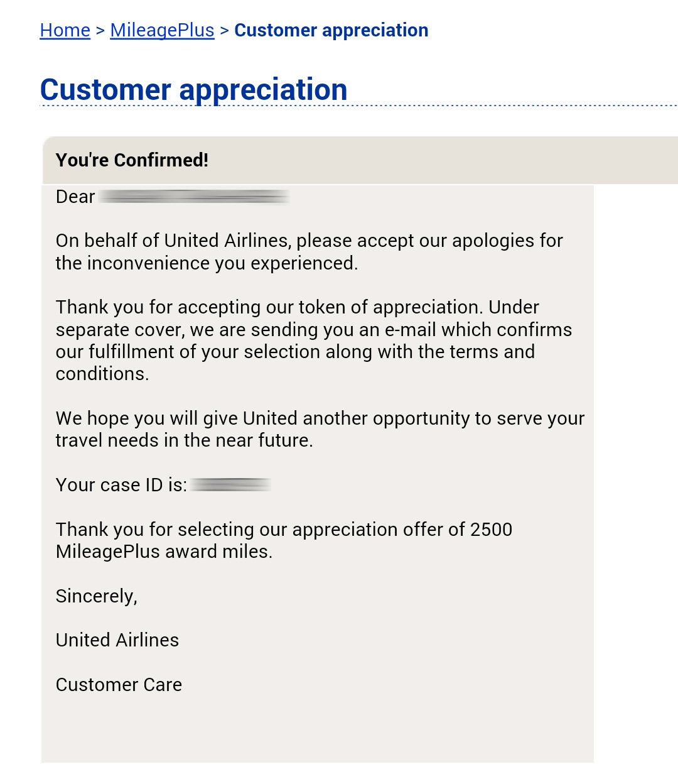Click the apology paragraph about the inconvenience
Screen dimensions: 678x784
click(309, 252)
